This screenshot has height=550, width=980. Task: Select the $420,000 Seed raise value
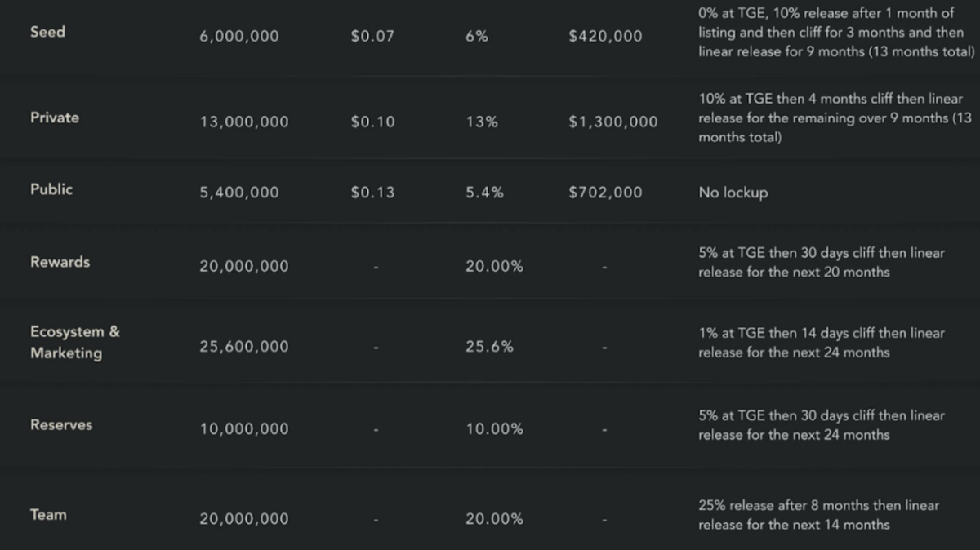click(x=605, y=37)
